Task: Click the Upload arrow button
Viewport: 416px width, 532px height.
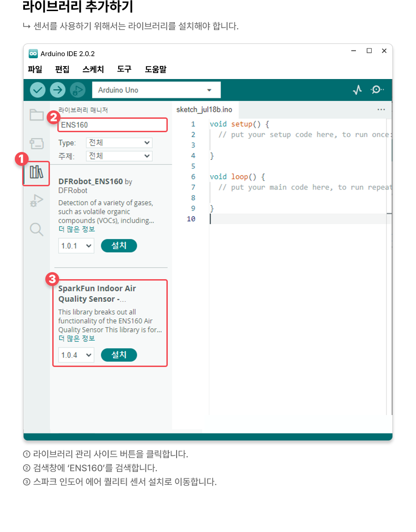Action: [58, 90]
